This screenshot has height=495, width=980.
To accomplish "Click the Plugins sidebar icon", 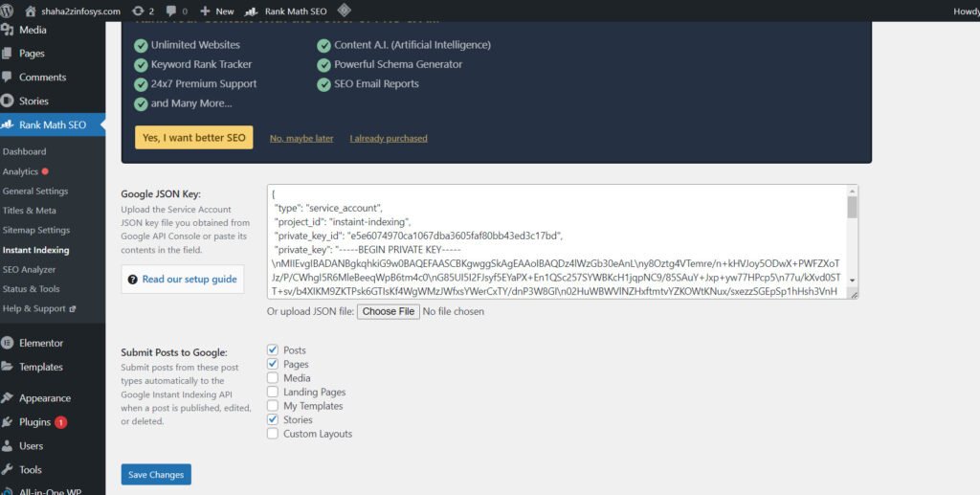I will [x=7, y=422].
